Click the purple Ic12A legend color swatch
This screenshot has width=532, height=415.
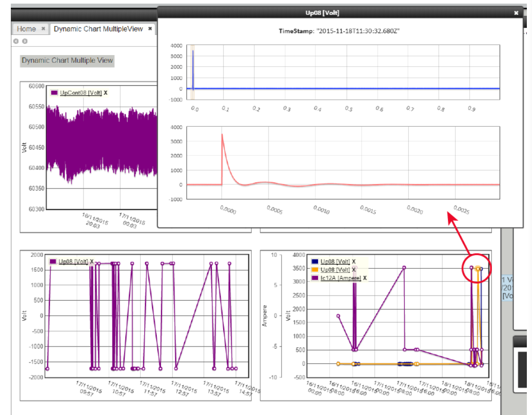coord(315,278)
